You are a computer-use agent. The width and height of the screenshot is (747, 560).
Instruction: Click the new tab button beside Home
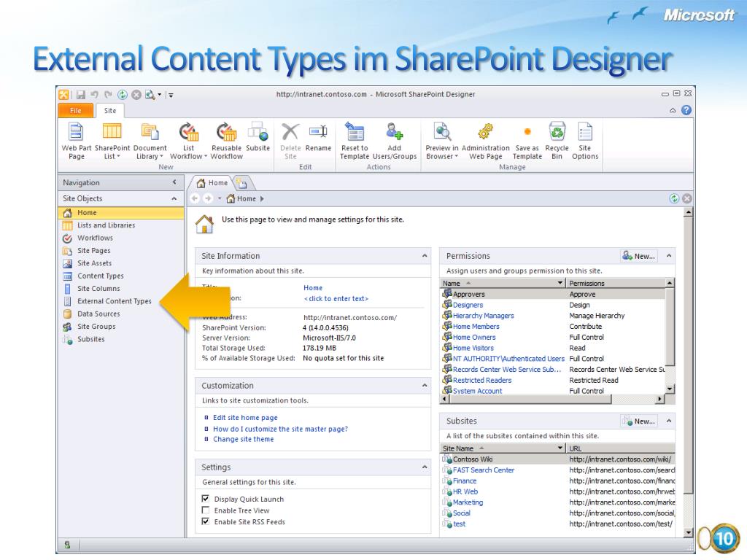(242, 183)
